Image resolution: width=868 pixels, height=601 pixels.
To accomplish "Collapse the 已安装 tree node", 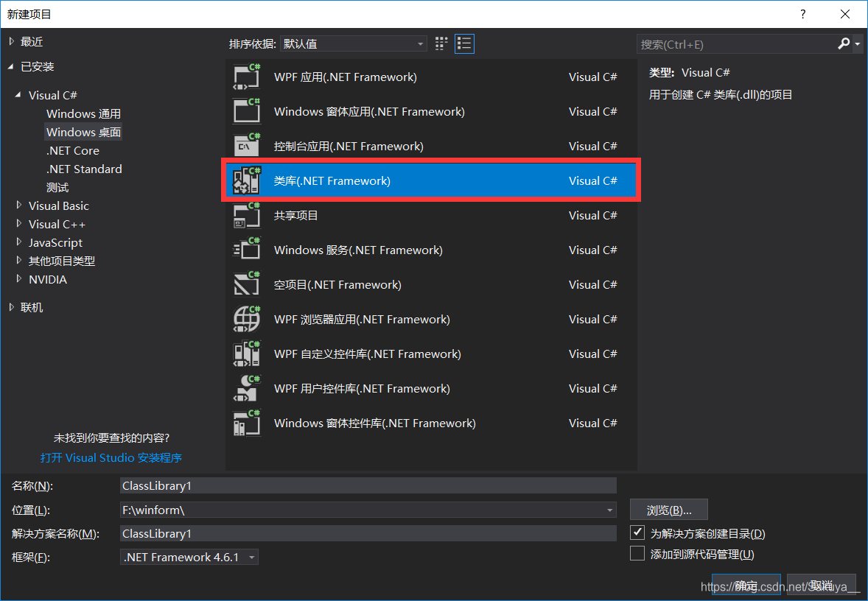I will [11, 66].
